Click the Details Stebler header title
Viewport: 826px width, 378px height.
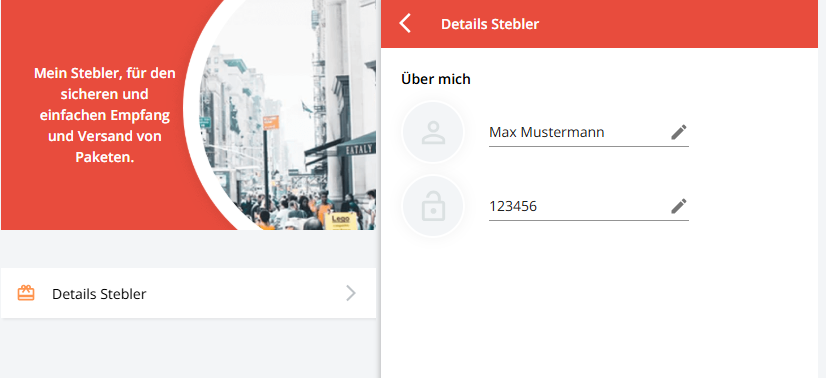coord(490,24)
